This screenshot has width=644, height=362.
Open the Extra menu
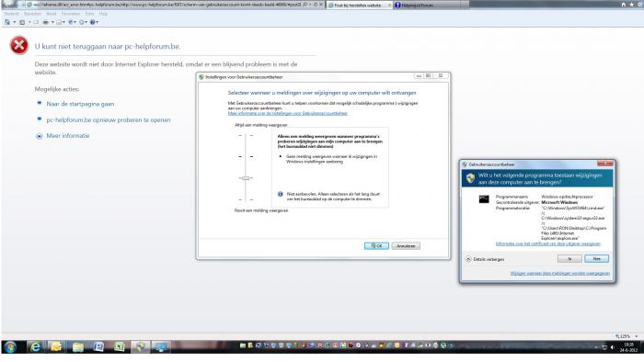pos(89,14)
